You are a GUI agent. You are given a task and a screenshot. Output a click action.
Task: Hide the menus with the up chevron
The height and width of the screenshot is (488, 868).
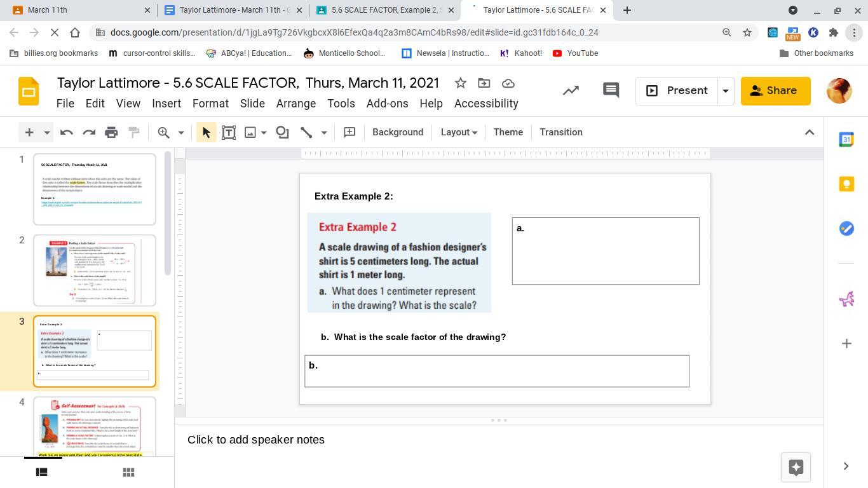tap(810, 132)
